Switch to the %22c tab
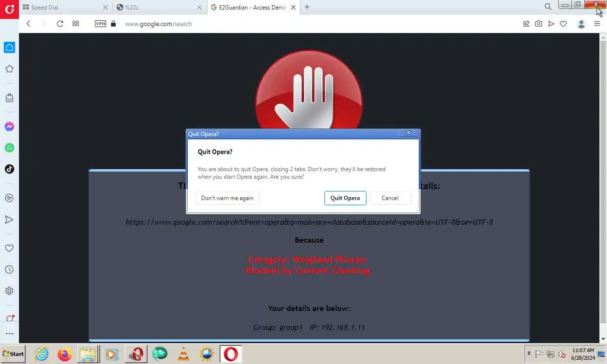Image resolution: width=607 pixels, height=364 pixels. pos(159,7)
